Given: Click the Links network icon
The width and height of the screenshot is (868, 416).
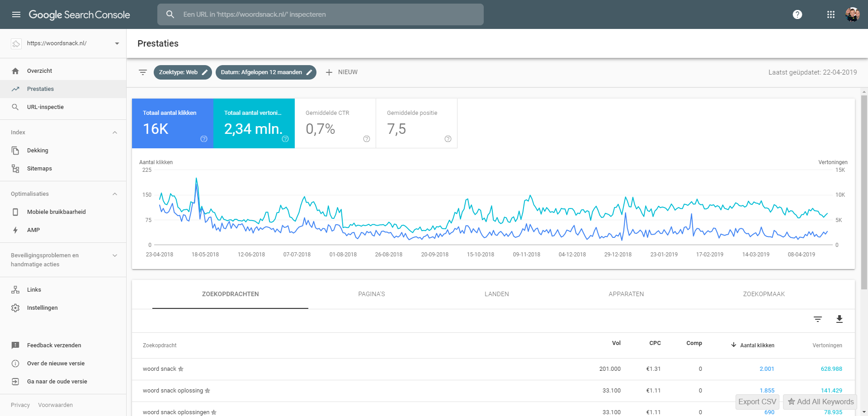Looking at the screenshot, I should pyautogui.click(x=15, y=290).
